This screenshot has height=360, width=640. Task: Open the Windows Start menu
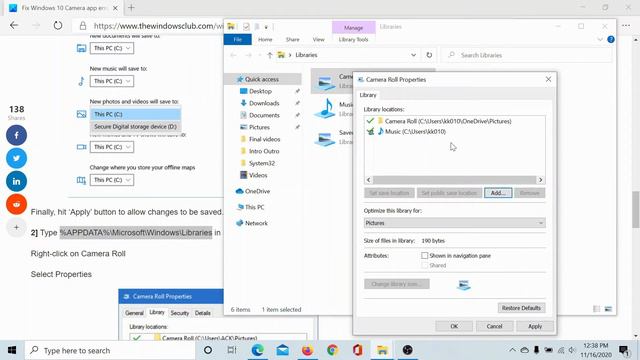point(12,350)
